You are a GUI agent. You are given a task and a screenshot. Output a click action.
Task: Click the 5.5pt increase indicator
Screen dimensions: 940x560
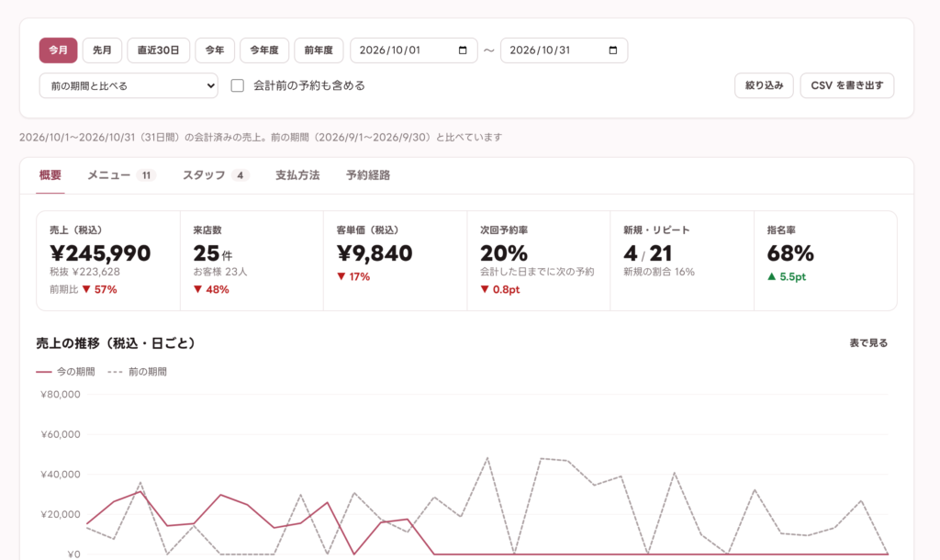coord(787,276)
